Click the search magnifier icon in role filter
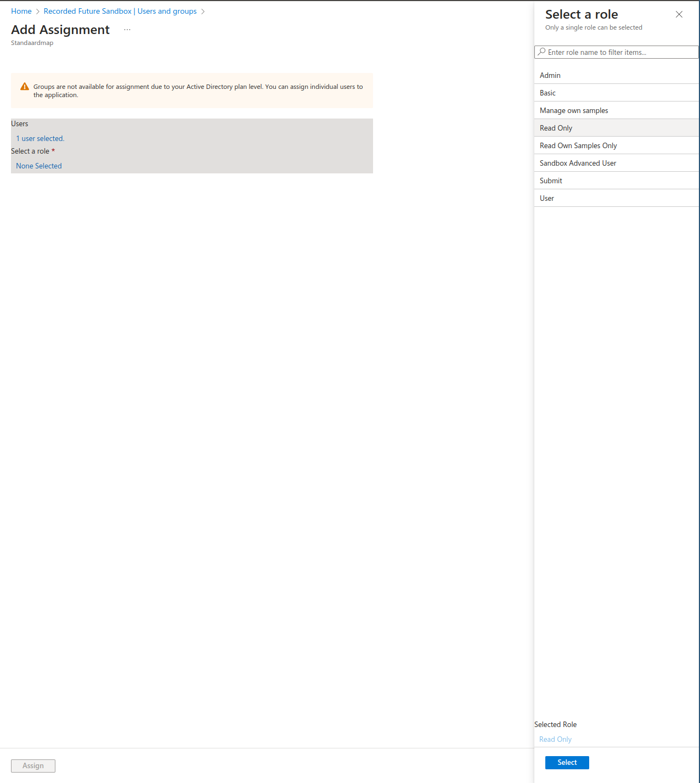Image resolution: width=700 pixels, height=783 pixels. pyautogui.click(x=541, y=52)
